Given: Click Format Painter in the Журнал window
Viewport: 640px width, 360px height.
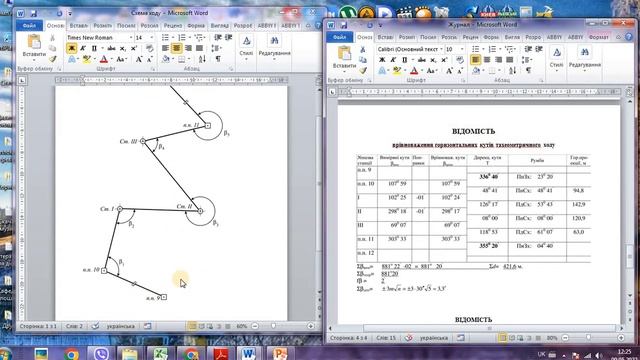Looking at the screenshot, I should point(362,71).
